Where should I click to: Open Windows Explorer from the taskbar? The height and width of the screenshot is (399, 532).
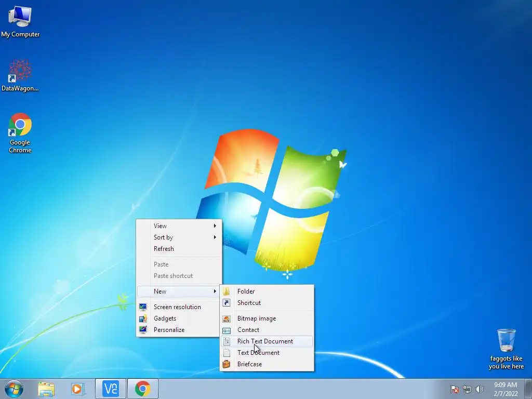click(46, 389)
